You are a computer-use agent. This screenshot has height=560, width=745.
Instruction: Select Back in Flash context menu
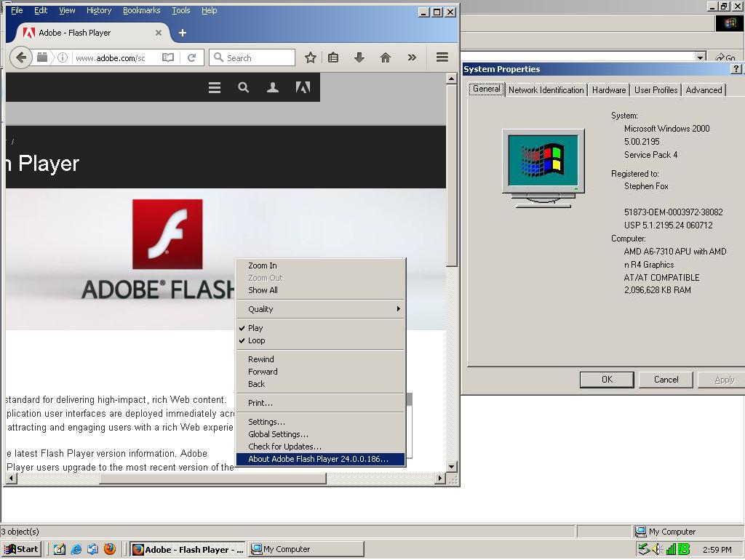320,384
